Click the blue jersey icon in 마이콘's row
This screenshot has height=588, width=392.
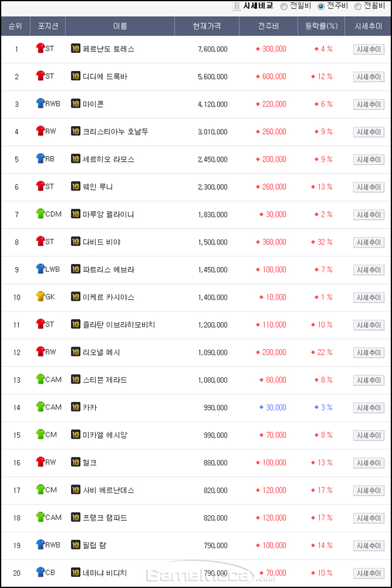[x=40, y=103]
